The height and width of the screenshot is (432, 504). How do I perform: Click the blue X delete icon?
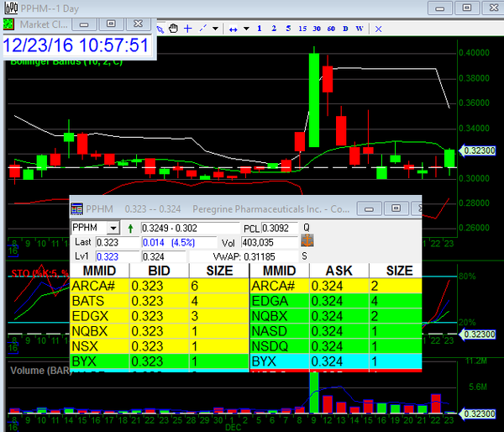pos(378,28)
